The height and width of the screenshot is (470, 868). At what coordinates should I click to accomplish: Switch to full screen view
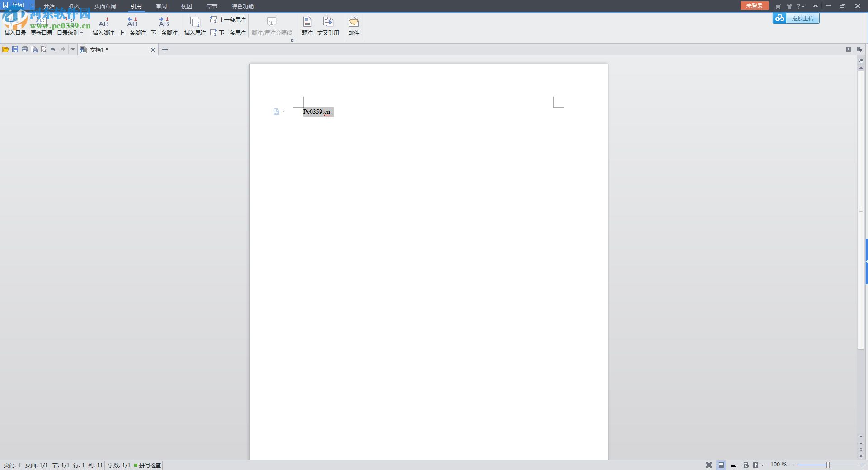(709, 465)
